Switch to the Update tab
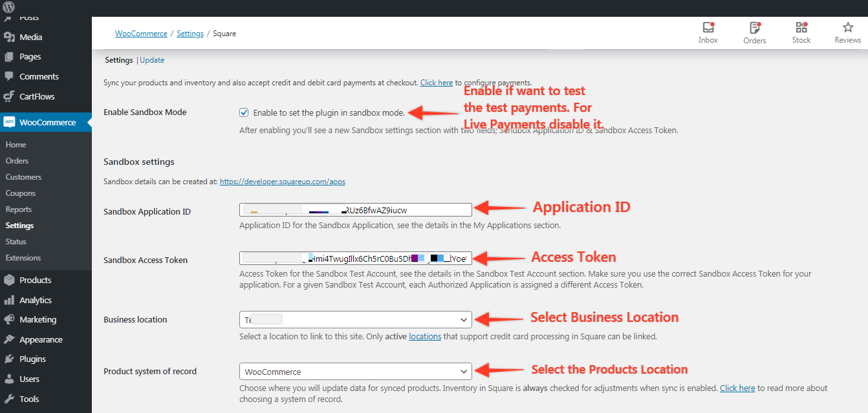Image resolution: width=868 pixels, height=413 pixels. 152,60
